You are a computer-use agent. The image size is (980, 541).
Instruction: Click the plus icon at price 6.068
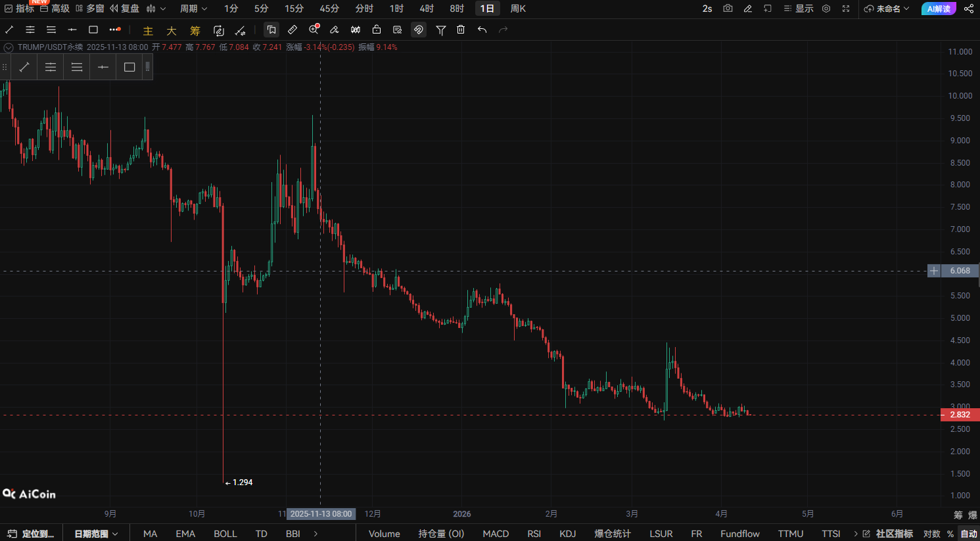[934, 271]
